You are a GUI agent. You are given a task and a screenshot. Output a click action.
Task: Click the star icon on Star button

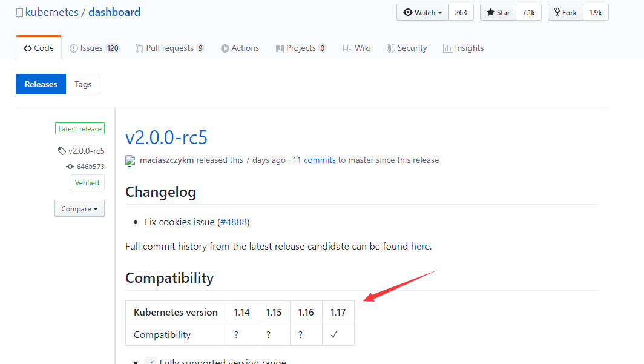(x=490, y=12)
